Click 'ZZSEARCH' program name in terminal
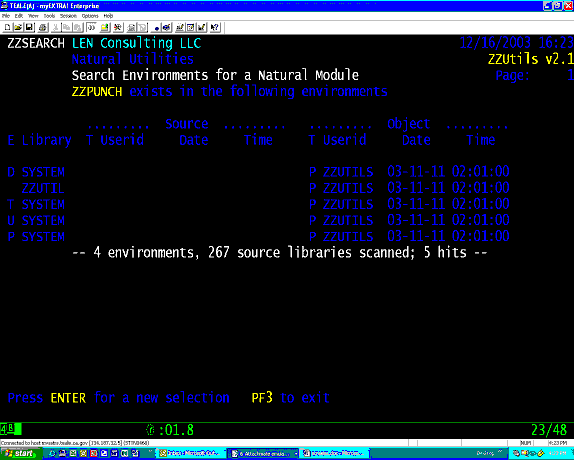Image resolution: width=576 pixels, height=461 pixels. click(36, 43)
